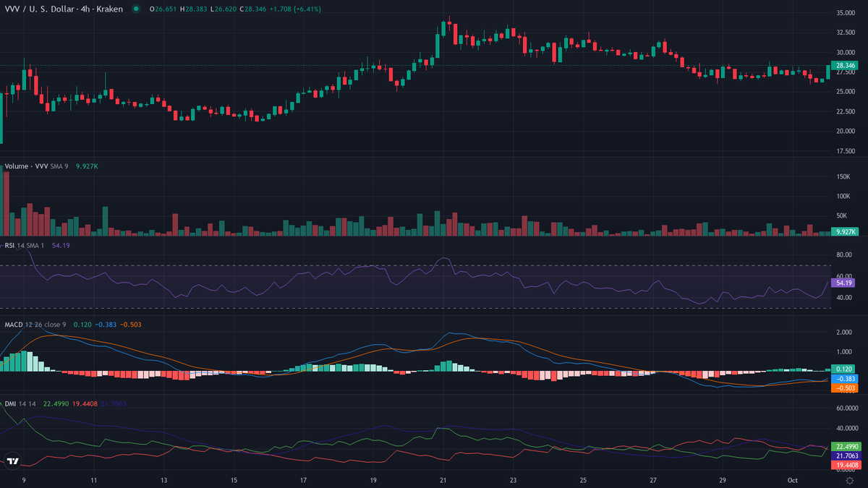The width and height of the screenshot is (868, 488).
Task: Click price scale label 30.000
Action: 847,53
